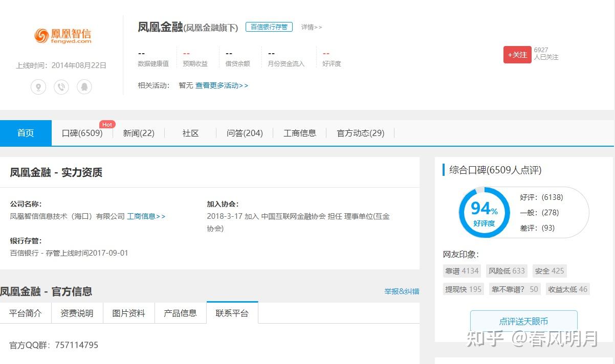Click the 风险低 633 impression tag
615x364 pixels.
(x=507, y=271)
